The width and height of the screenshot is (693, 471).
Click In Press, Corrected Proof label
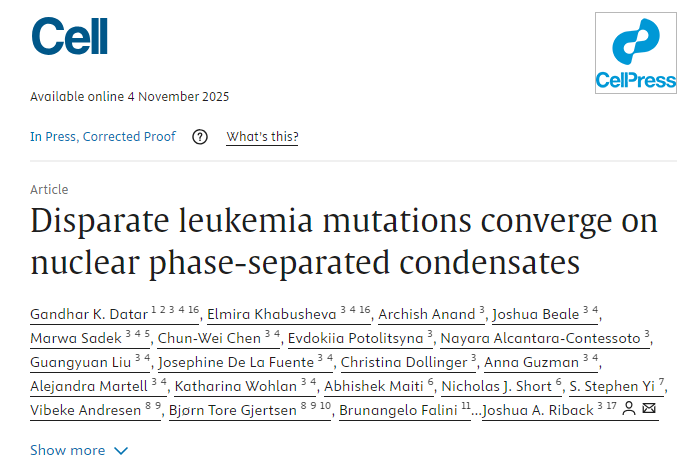(103, 137)
